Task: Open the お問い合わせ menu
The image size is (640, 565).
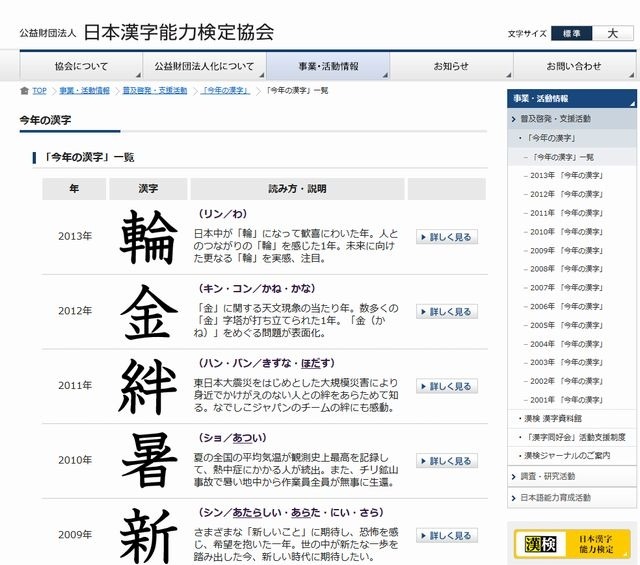Action: coord(574,66)
